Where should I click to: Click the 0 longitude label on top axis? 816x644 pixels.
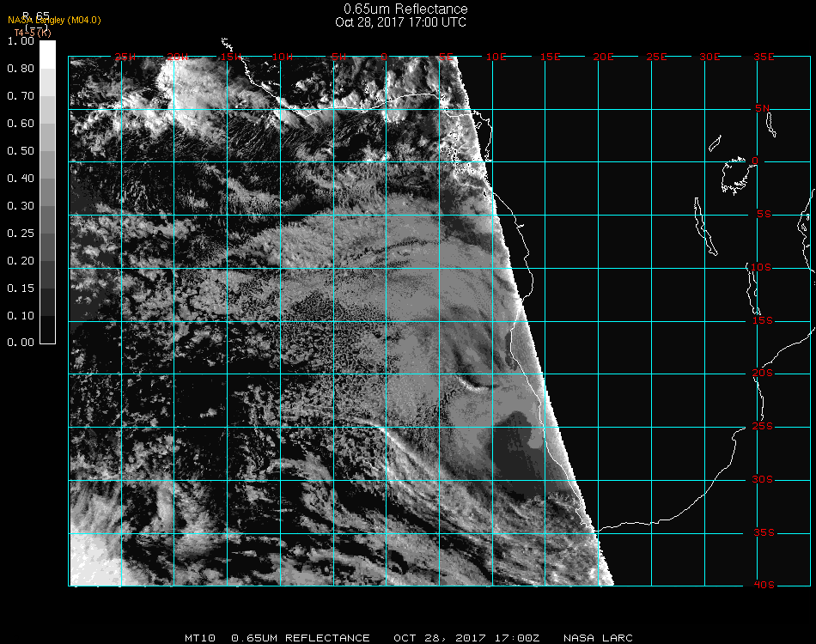(x=384, y=57)
